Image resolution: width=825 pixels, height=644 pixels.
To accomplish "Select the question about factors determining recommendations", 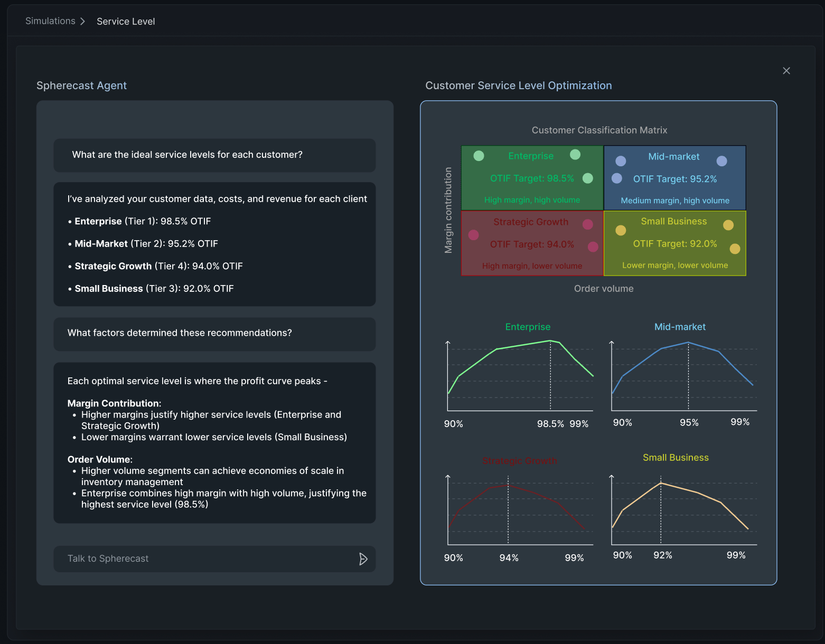I will tap(214, 334).
